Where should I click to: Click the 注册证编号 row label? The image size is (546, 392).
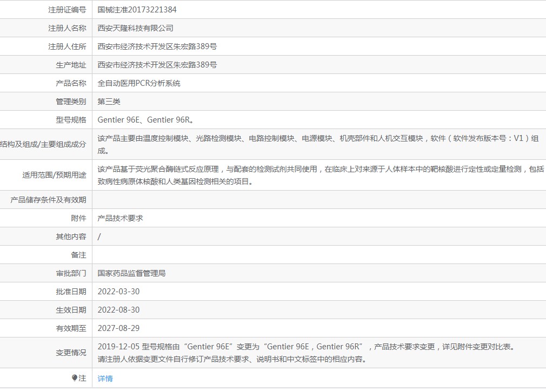click(67, 10)
